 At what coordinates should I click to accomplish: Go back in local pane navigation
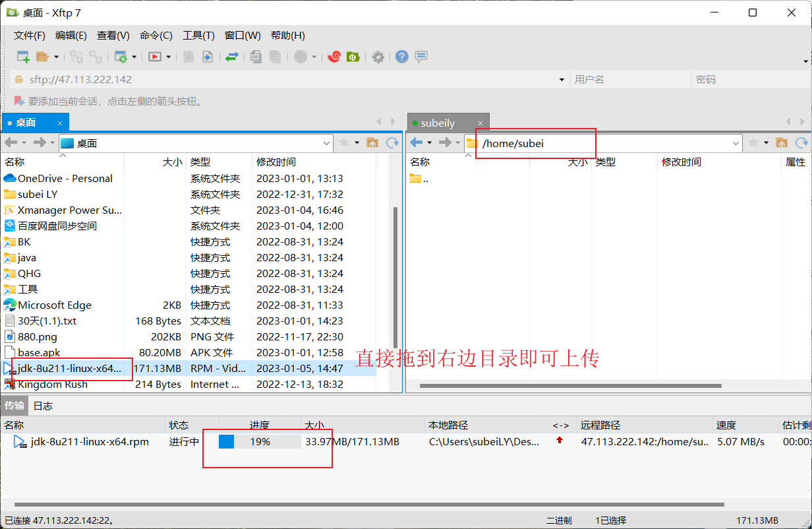point(11,142)
